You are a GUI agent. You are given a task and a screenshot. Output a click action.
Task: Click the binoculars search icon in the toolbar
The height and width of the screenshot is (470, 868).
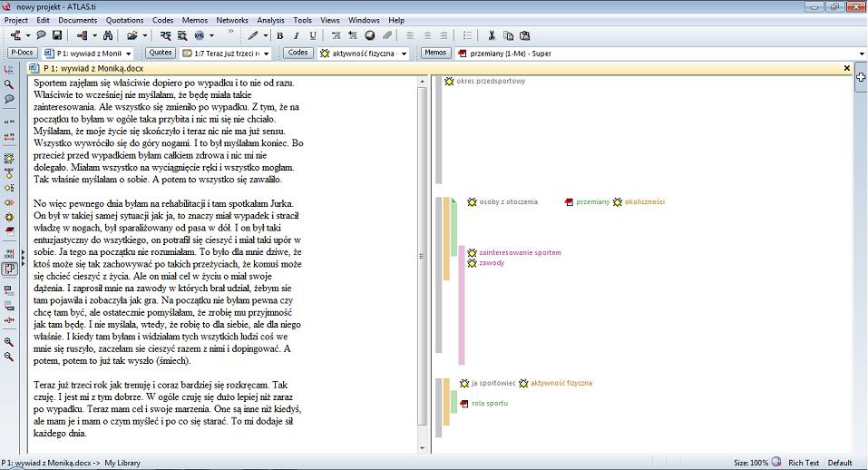coord(108,35)
